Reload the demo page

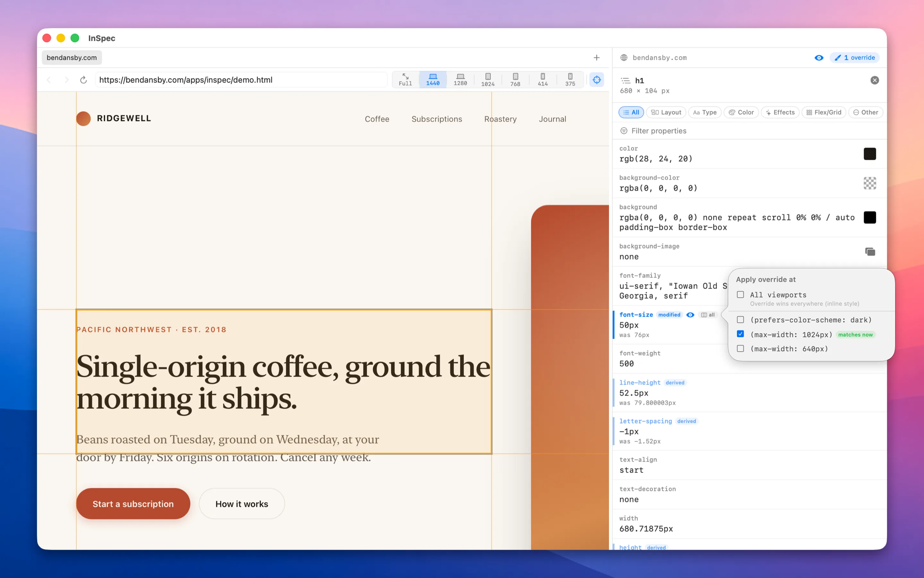click(84, 80)
